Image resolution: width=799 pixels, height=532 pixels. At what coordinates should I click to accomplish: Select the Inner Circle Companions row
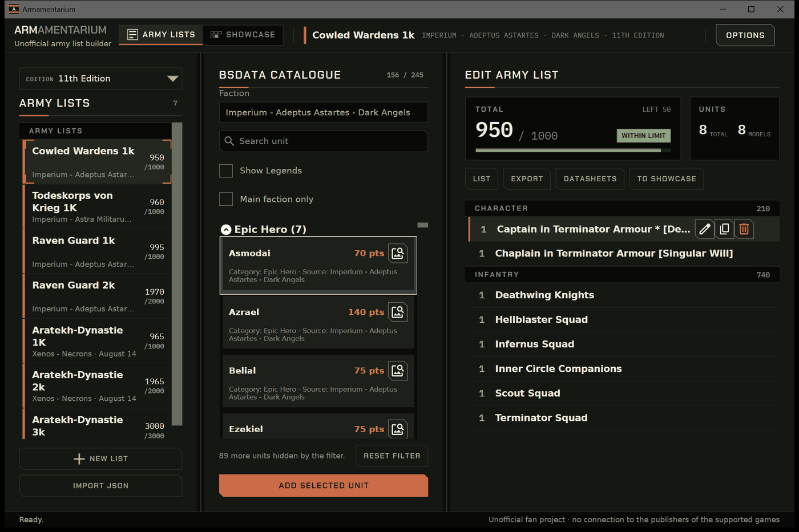[624, 369]
